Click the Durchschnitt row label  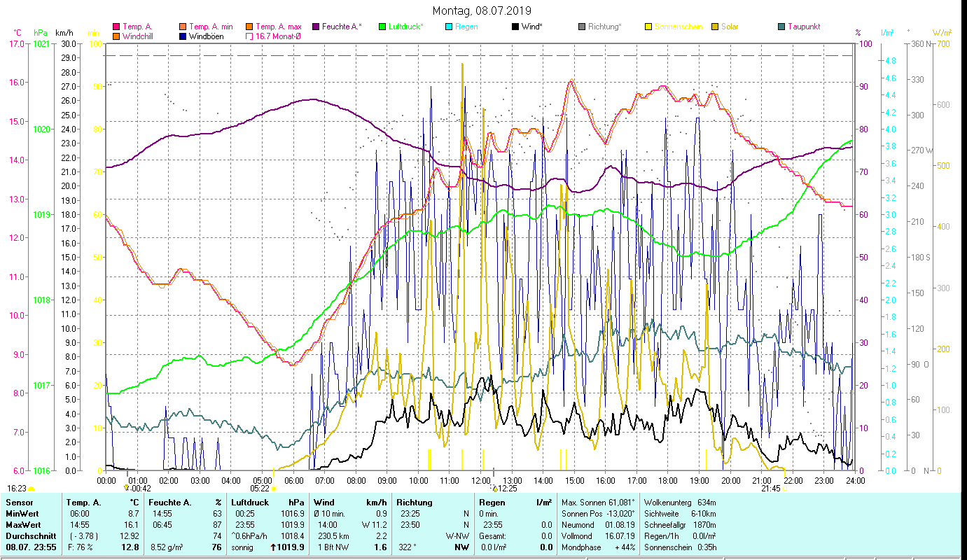click(x=29, y=536)
